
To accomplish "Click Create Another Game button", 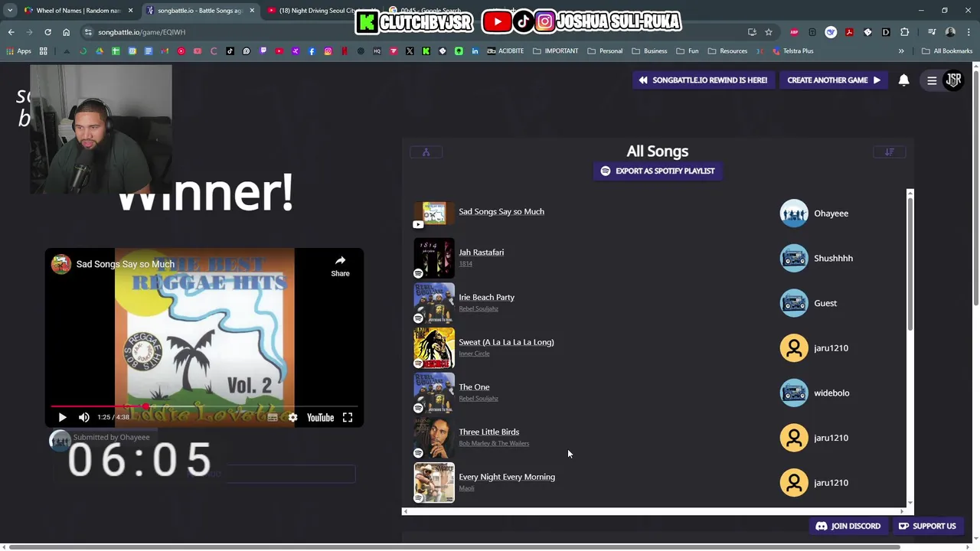I will pos(834,80).
